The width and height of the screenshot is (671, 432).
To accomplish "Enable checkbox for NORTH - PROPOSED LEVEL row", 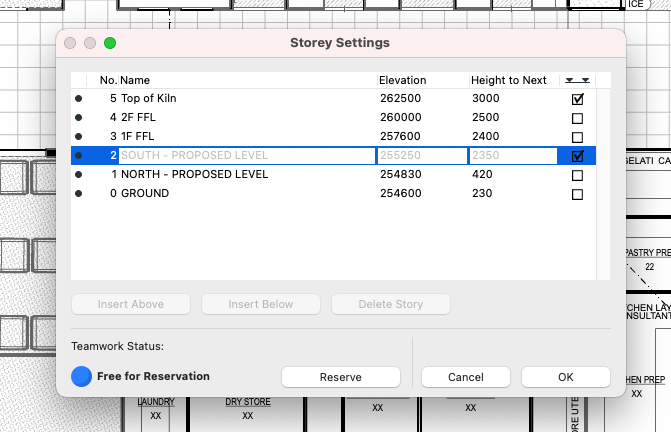I will click(577, 175).
